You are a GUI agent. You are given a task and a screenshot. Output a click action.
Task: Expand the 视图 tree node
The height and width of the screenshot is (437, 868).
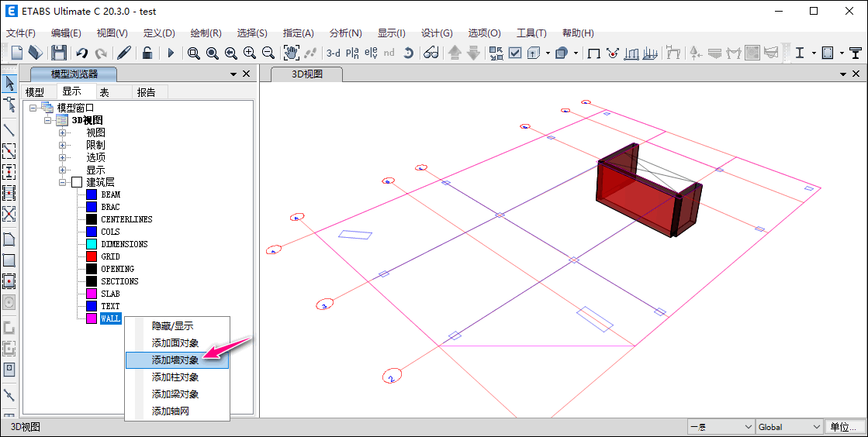[63, 132]
